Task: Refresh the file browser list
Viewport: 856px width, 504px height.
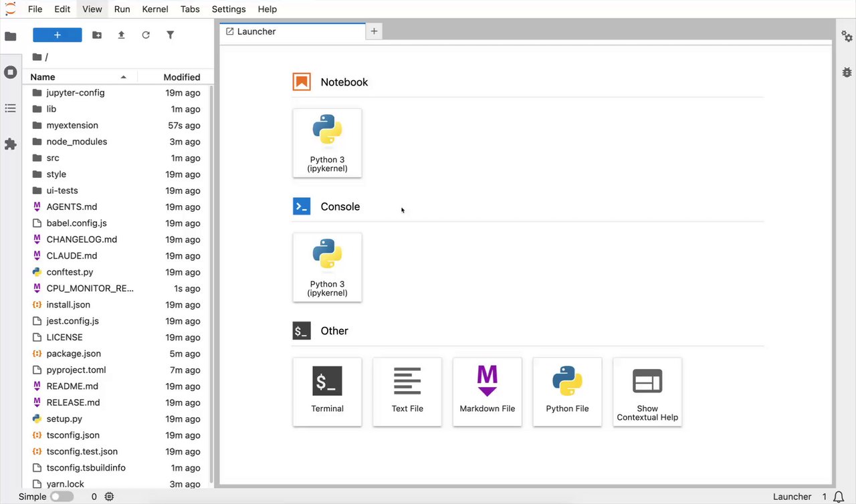Action: tap(146, 35)
